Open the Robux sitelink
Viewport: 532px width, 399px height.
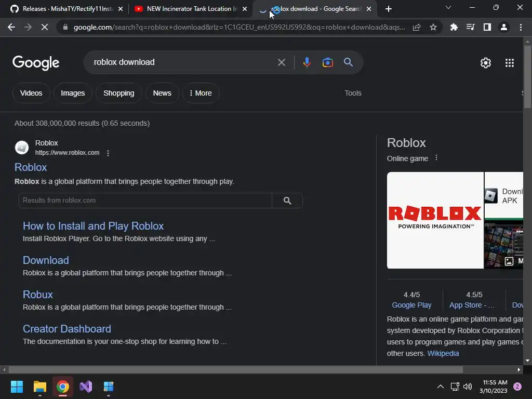pos(37,295)
